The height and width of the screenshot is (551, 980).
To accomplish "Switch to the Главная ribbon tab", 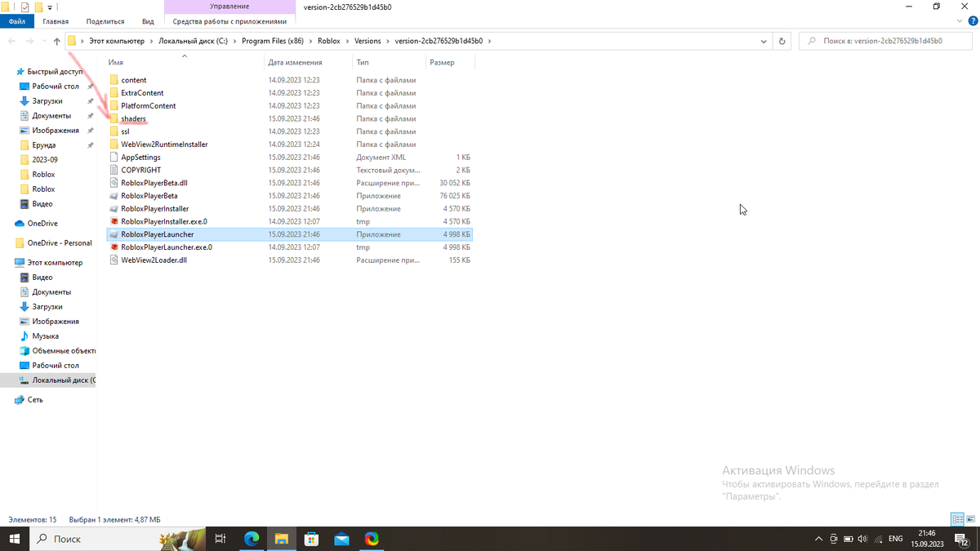I will 56,21.
